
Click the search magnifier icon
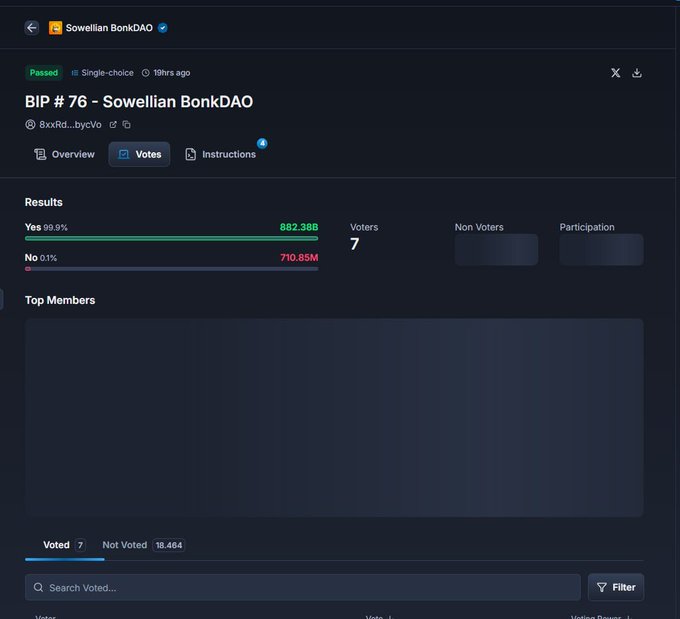(38, 587)
